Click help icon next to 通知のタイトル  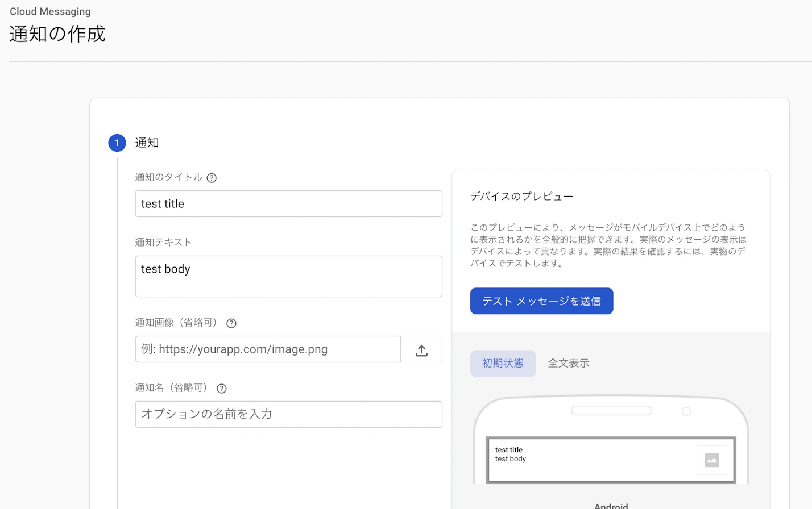212,178
